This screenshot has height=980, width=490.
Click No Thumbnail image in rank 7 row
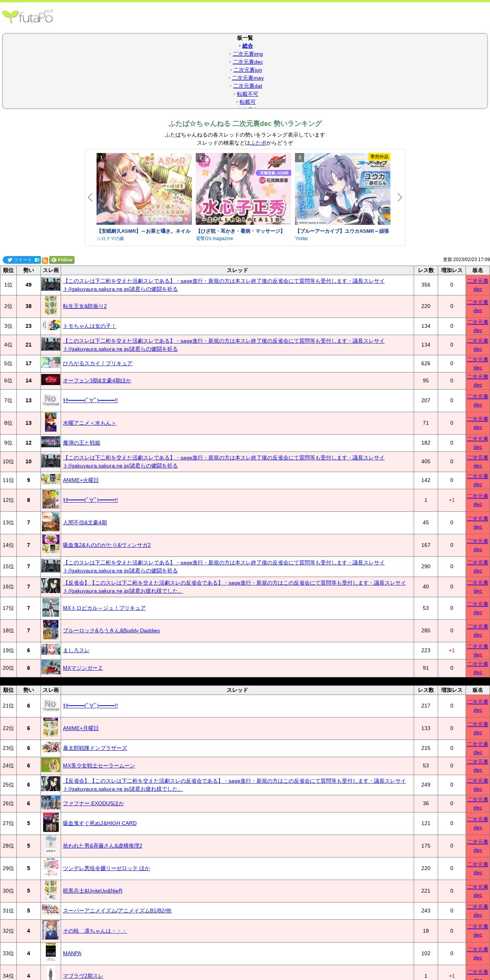(51, 400)
